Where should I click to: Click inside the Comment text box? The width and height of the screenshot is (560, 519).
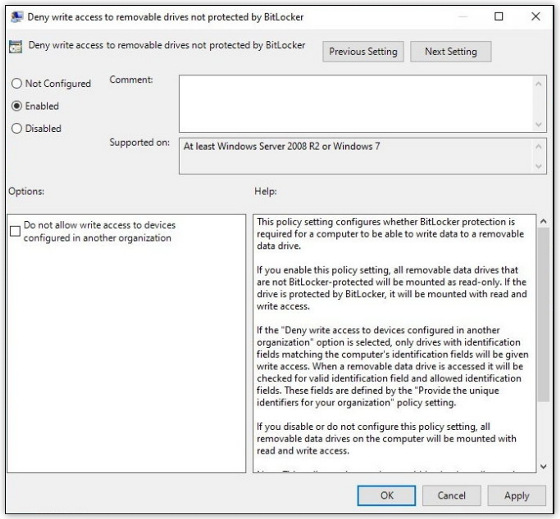[356, 104]
